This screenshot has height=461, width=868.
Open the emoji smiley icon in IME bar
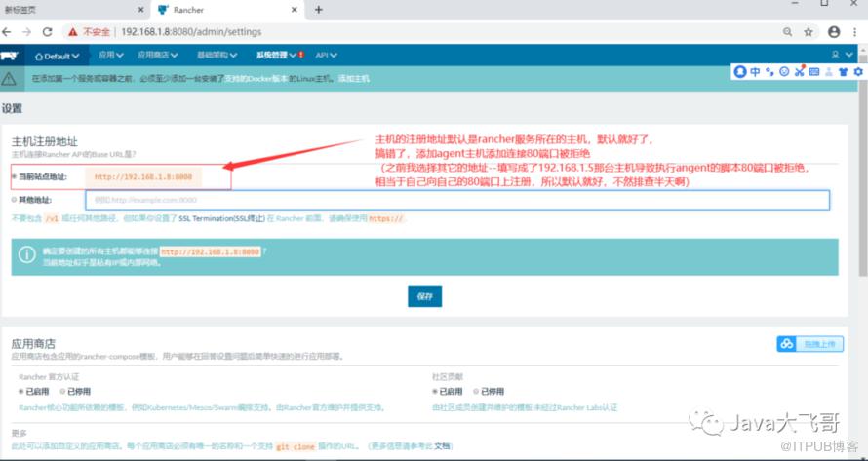click(784, 71)
